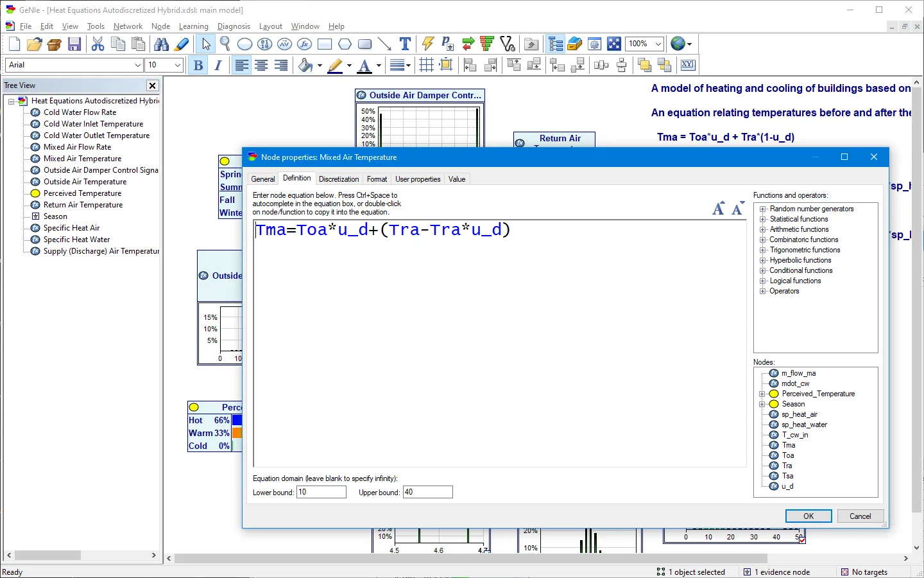Switch to the Discretization tab

[339, 179]
